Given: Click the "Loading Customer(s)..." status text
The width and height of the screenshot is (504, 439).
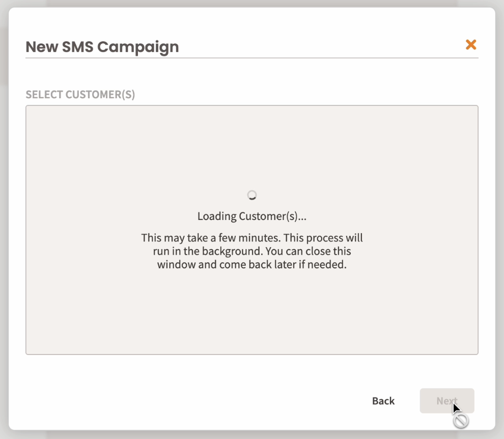Looking at the screenshot, I should tap(251, 216).
